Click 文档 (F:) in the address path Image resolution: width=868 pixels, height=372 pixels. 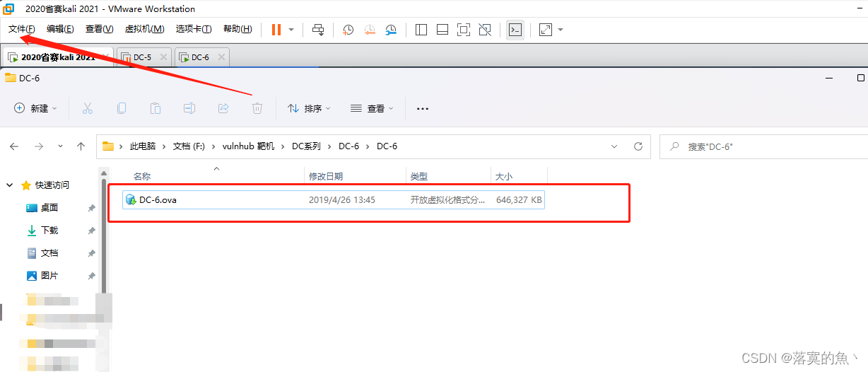(x=189, y=146)
